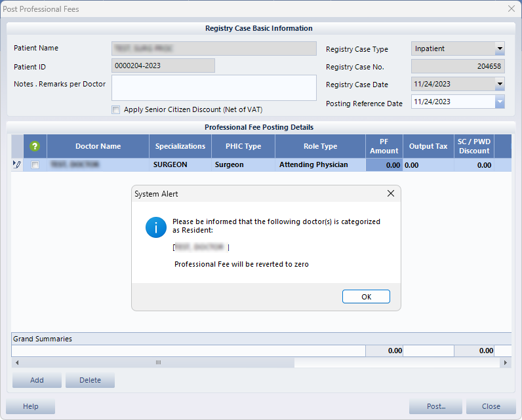Viewport: 522px width, 420px height.
Task: Click the scrollbar right arrow
Action: coord(505,362)
